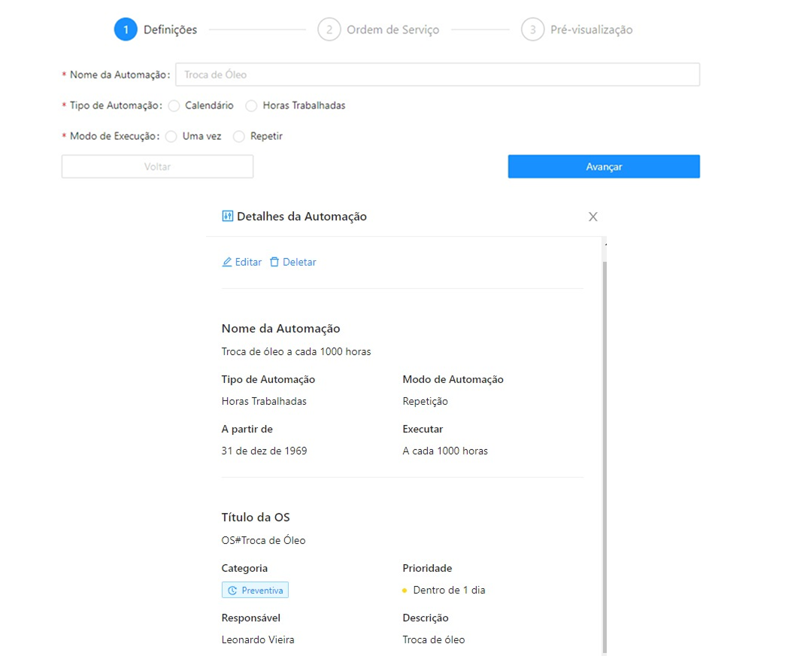Click the 'Tipo de Automação:' form label

pyautogui.click(x=116, y=106)
